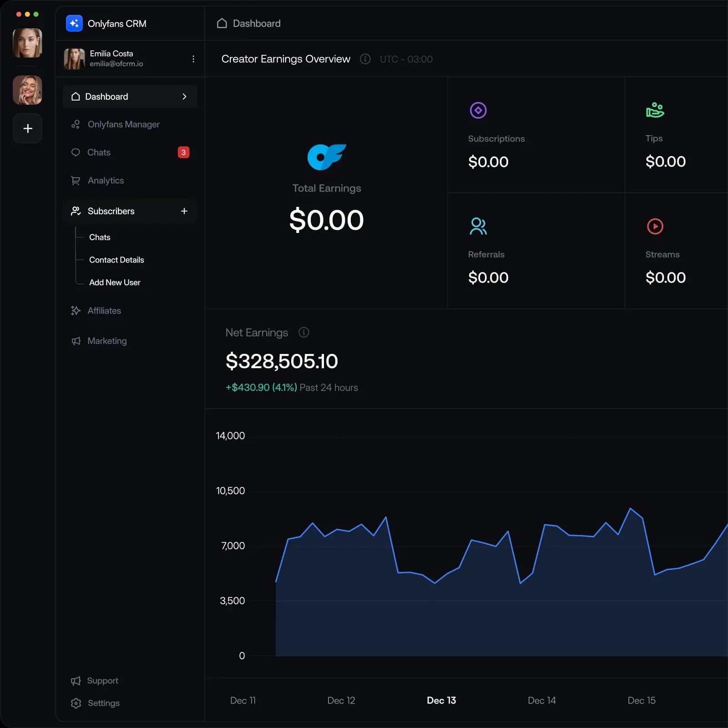Click the Support megaphone icon

76,681
